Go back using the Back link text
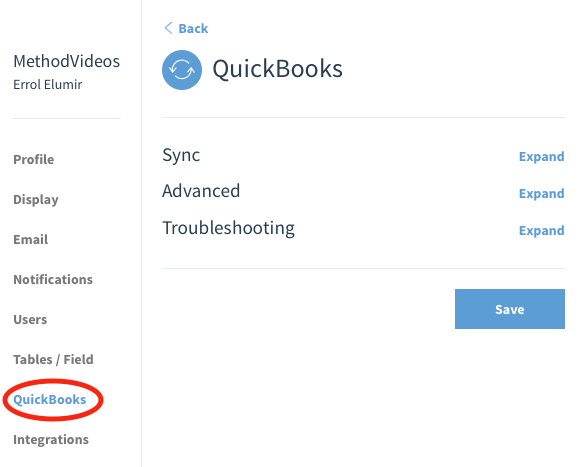The width and height of the screenshot is (581, 467). [193, 29]
